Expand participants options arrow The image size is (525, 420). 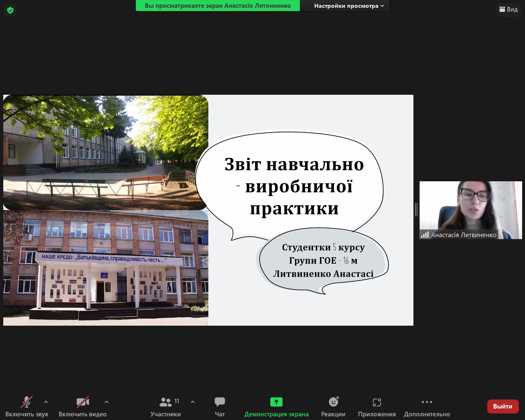click(193, 402)
